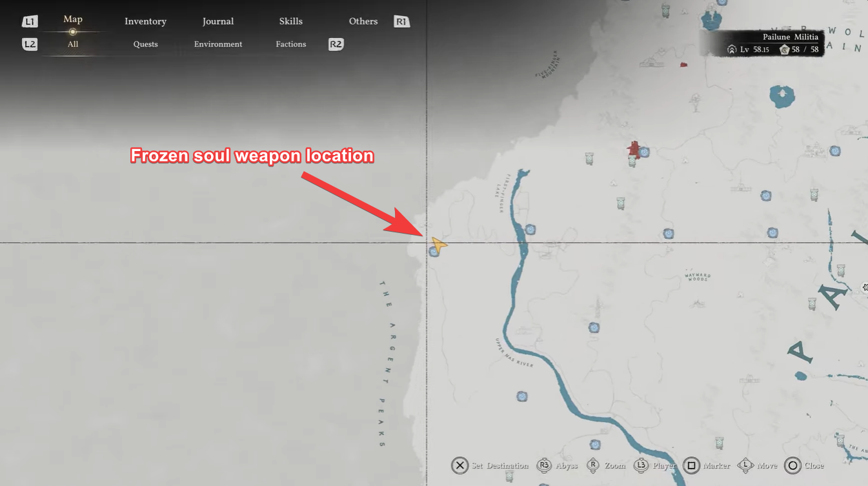Viewport: 868px width, 486px height.
Task: Click the Lv 58.15 level value
Action: pyautogui.click(x=755, y=50)
